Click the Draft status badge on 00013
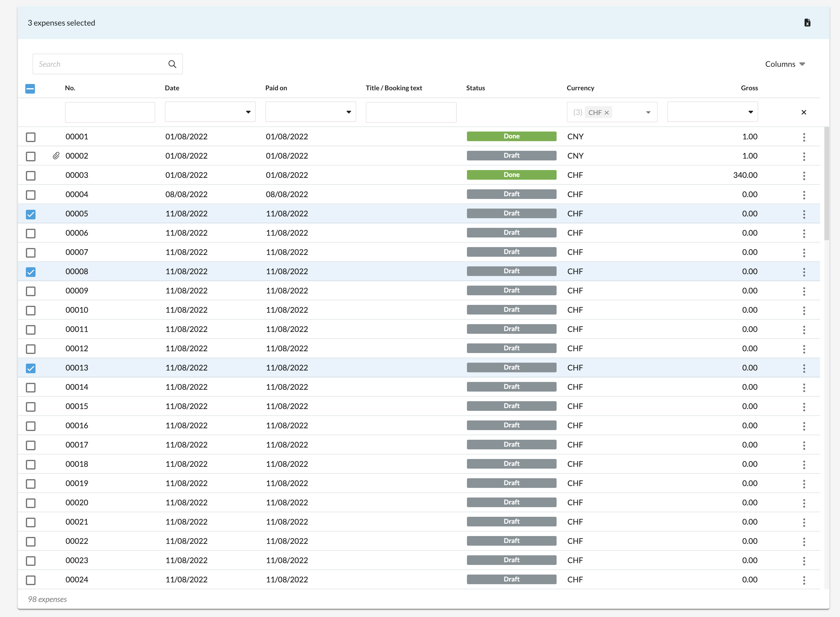840x617 pixels. click(511, 367)
